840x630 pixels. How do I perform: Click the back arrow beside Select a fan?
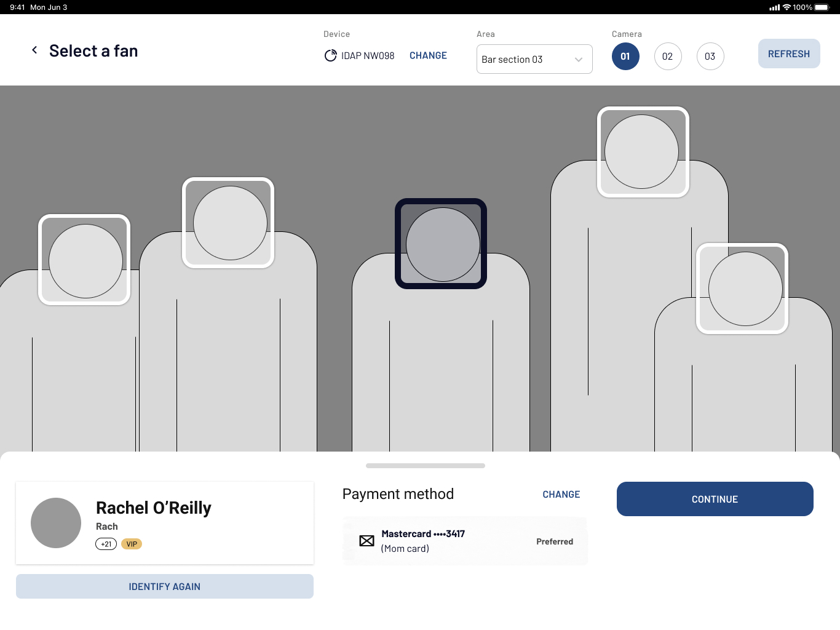click(34, 50)
